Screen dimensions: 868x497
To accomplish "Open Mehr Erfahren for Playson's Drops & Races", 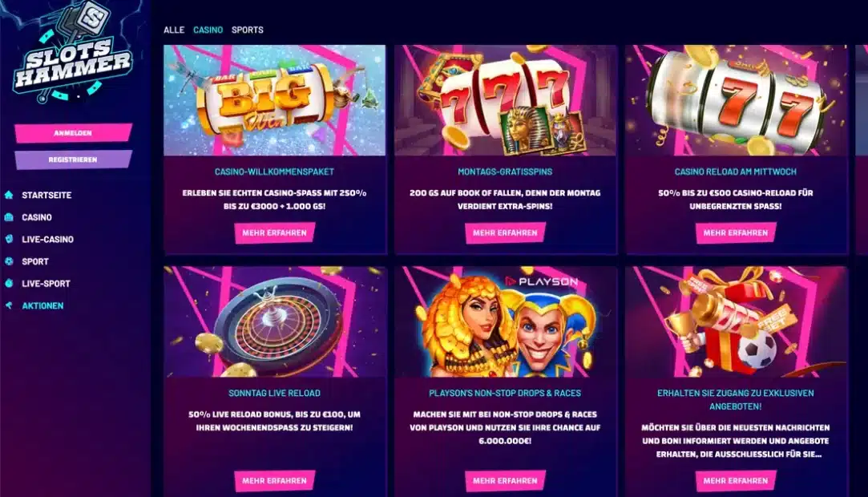I will pyautogui.click(x=505, y=481).
